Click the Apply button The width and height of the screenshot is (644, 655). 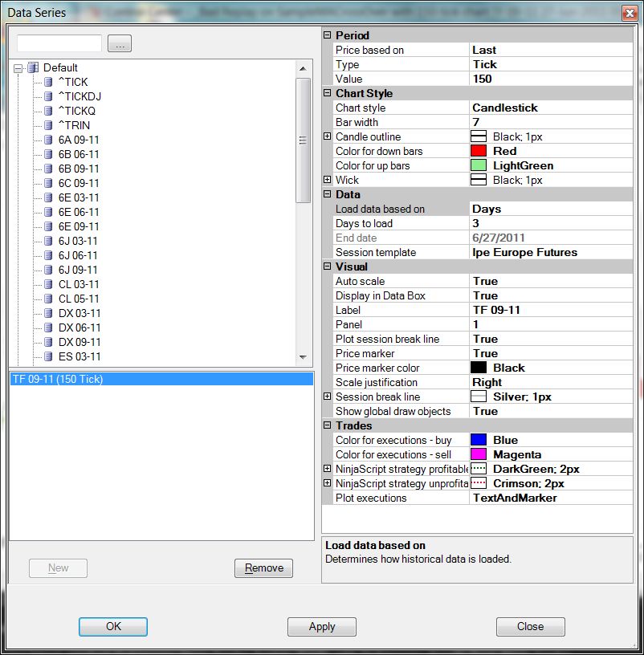[x=322, y=627]
